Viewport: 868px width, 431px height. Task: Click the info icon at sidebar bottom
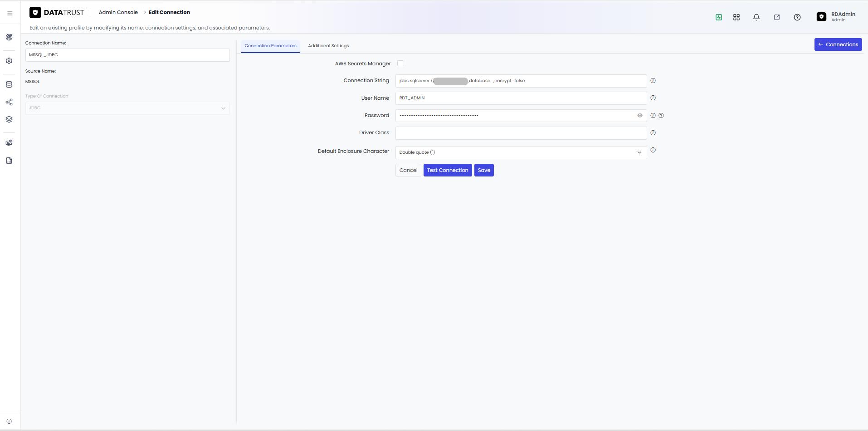(x=9, y=421)
